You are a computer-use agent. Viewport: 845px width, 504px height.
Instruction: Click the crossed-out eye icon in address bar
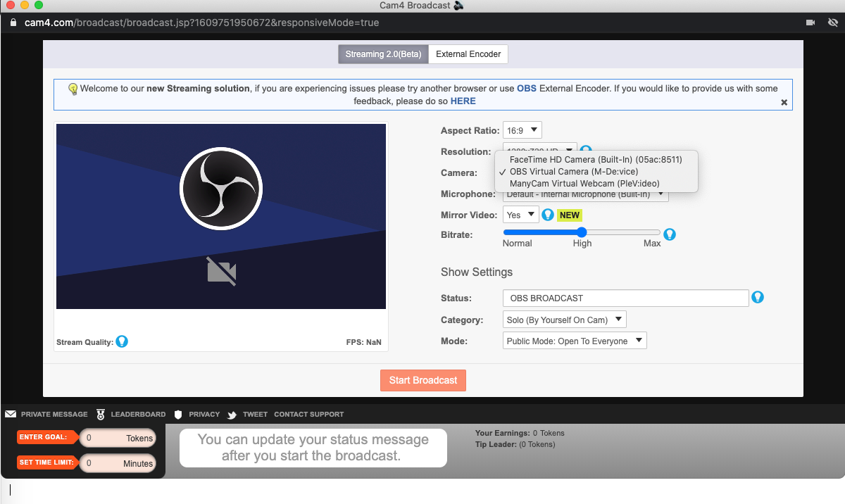(832, 23)
